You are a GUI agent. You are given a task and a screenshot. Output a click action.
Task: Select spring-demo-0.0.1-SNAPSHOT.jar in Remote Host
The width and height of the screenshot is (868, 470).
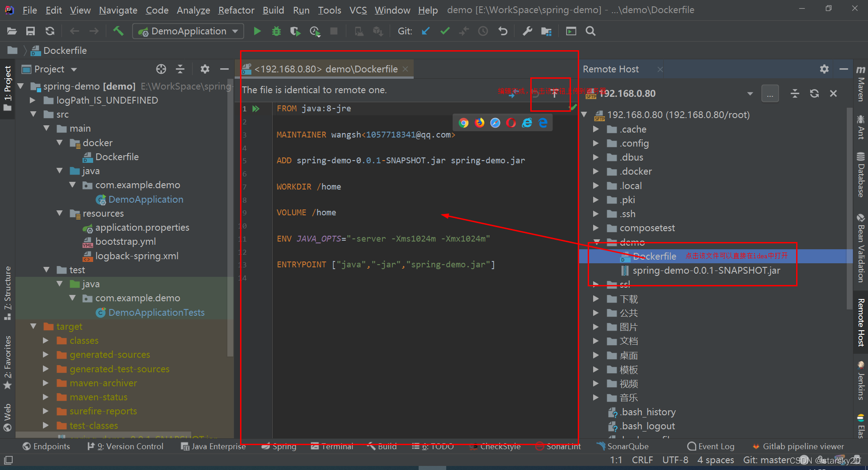click(706, 271)
